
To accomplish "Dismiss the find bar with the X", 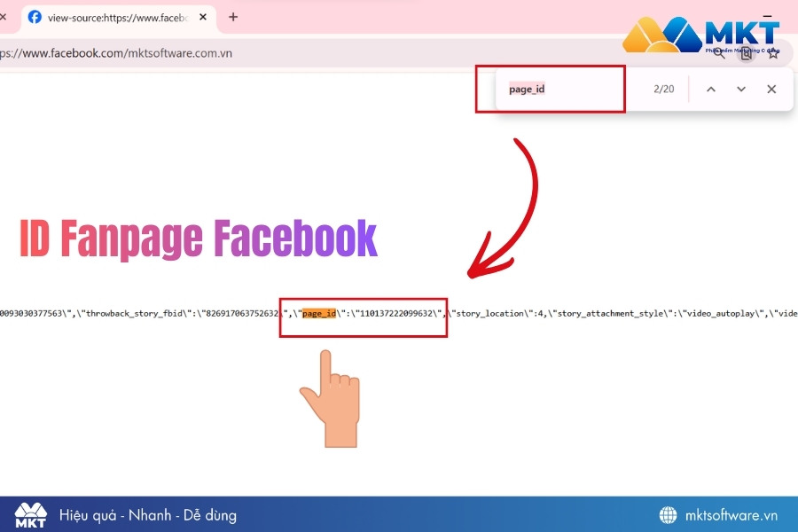I will [x=771, y=89].
